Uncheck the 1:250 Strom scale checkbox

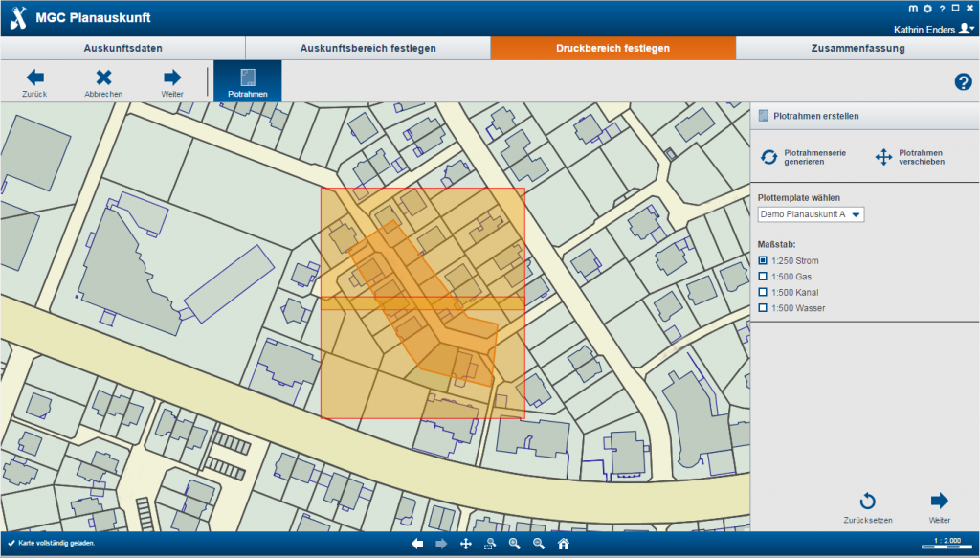coord(763,260)
